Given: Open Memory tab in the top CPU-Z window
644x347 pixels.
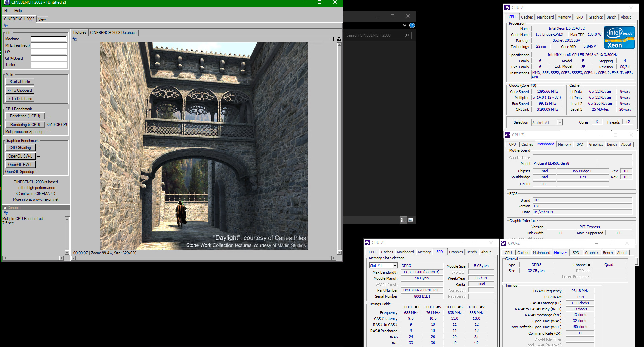Looking at the screenshot, I should (564, 17).
